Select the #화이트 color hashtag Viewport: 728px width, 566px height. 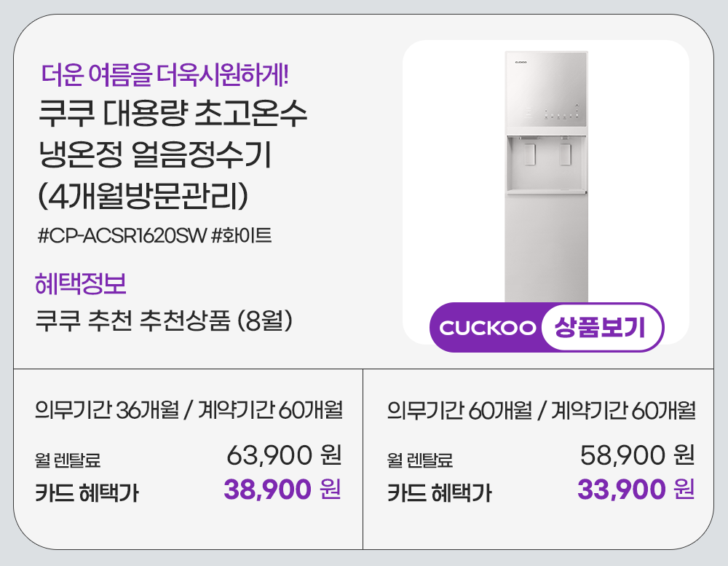241,236
